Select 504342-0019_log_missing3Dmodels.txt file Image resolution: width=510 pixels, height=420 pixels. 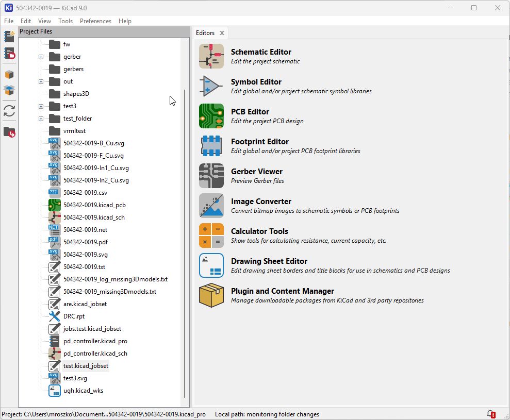(x=116, y=279)
